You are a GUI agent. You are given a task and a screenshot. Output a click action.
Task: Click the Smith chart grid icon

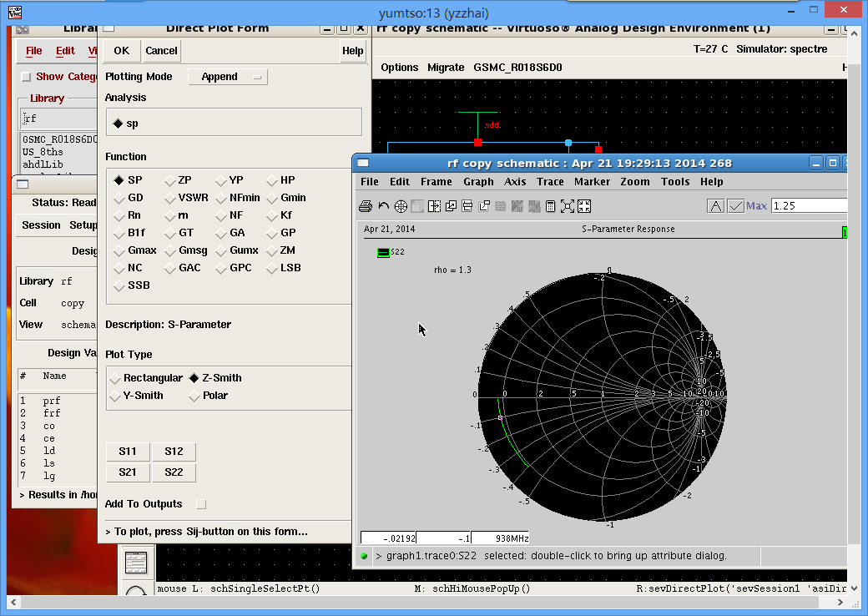coord(401,206)
